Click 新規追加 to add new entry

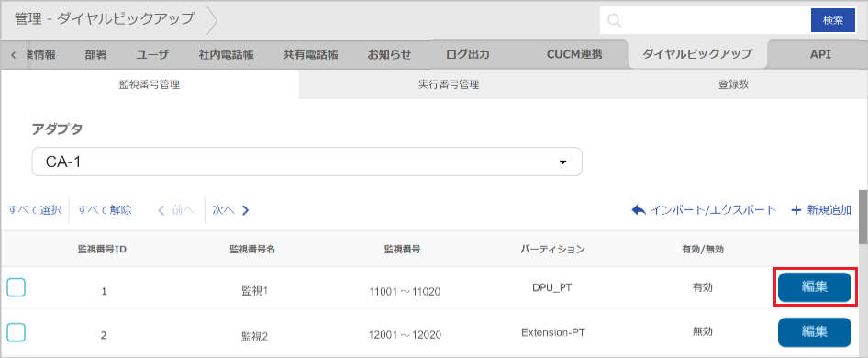click(821, 210)
